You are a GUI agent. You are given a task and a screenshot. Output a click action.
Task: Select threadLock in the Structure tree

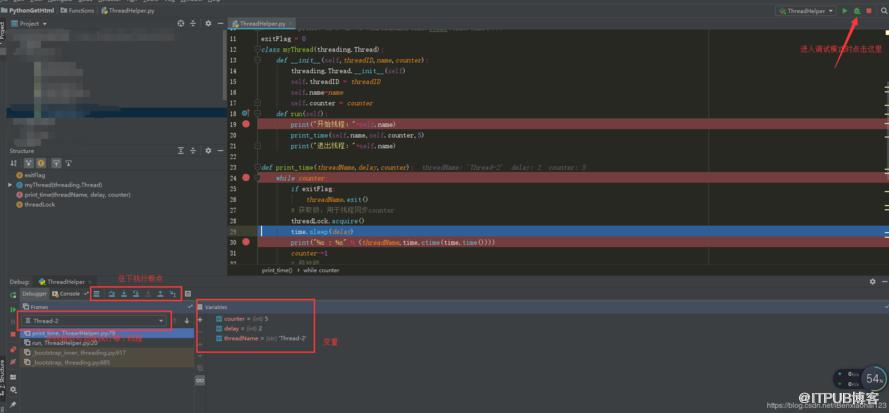[36, 204]
